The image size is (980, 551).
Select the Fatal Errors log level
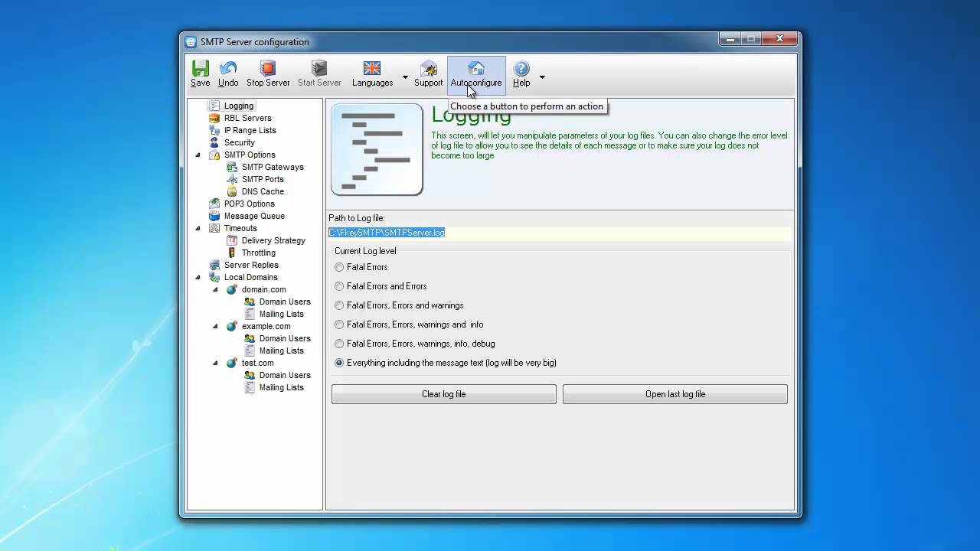pyautogui.click(x=339, y=267)
